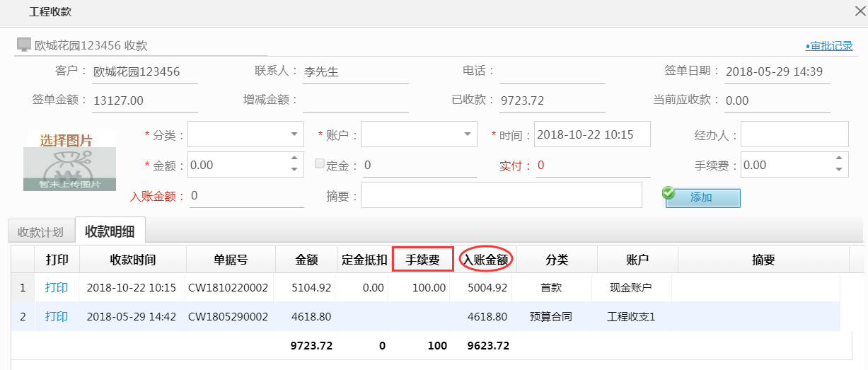Focus the 摘要 input field
The height and width of the screenshot is (370, 868).
click(501, 195)
